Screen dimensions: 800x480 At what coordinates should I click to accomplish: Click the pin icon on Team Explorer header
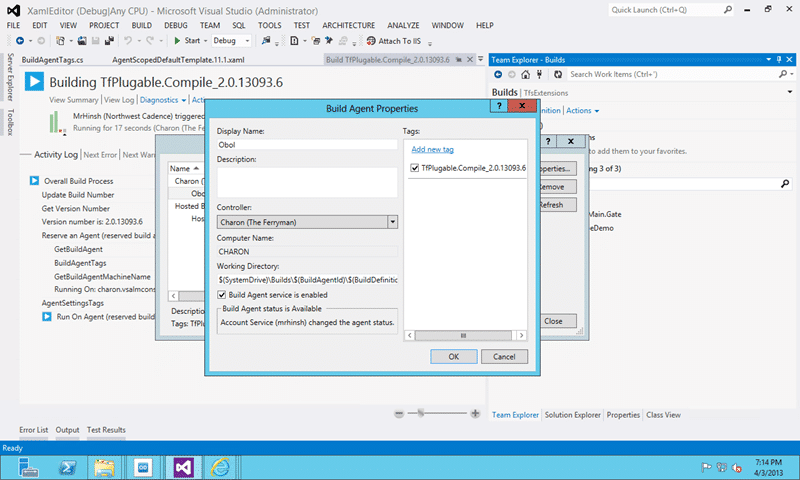(779, 60)
